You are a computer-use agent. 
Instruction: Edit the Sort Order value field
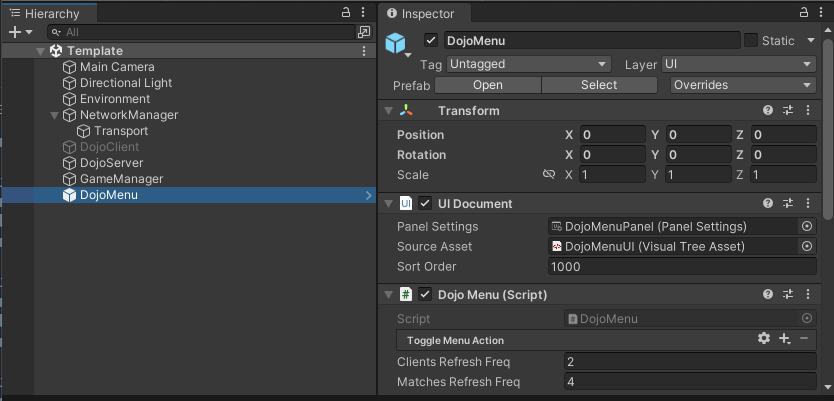[x=682, y=266]
